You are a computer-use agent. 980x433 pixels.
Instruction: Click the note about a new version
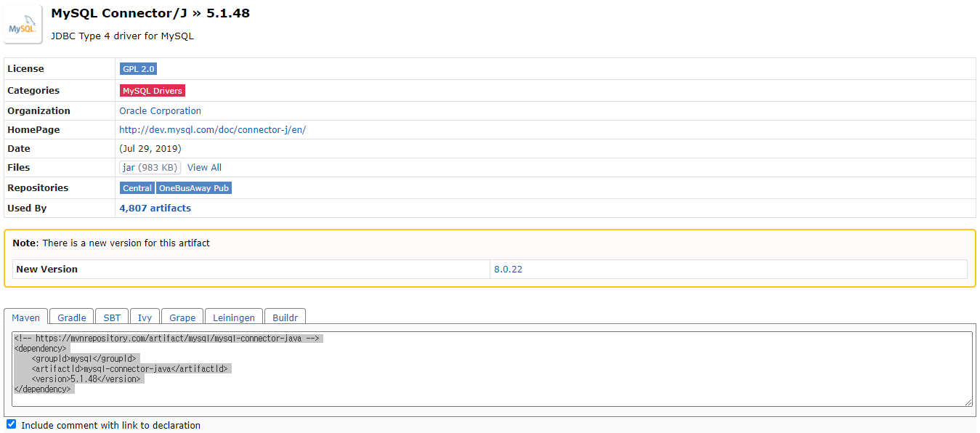[x=111, y=243]
